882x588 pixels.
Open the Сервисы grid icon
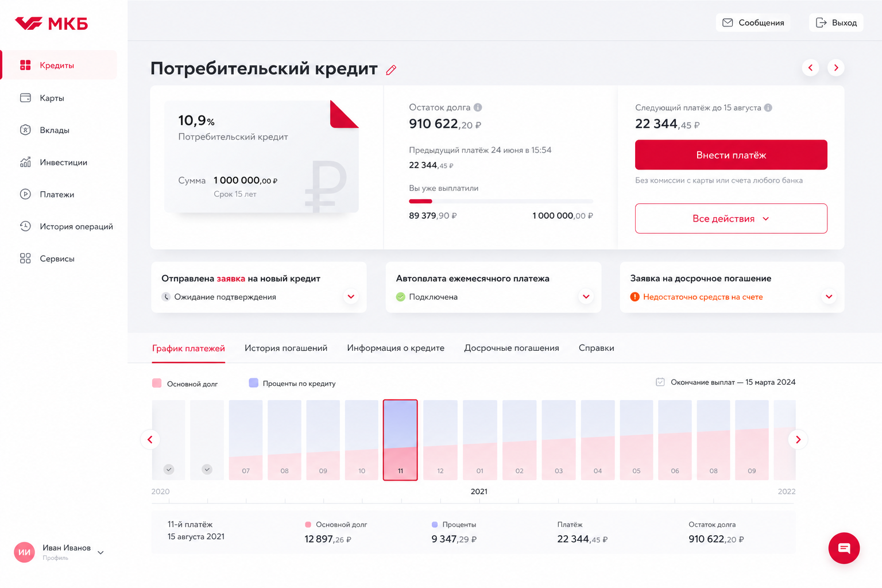pos(25,258)
